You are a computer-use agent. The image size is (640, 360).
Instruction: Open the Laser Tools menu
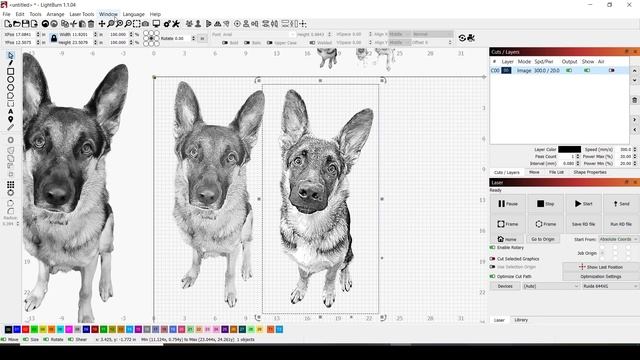click(x=82, y=14)
